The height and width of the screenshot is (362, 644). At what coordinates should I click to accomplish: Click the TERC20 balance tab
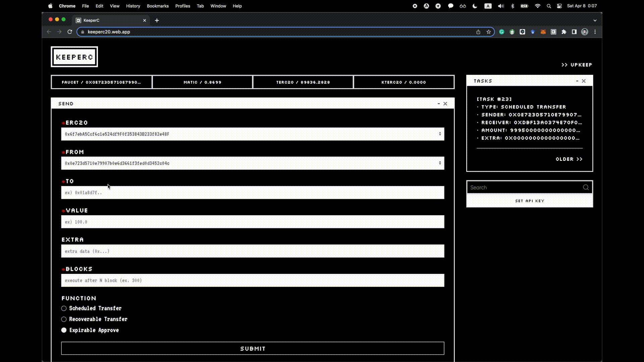[x=303, y=82]
